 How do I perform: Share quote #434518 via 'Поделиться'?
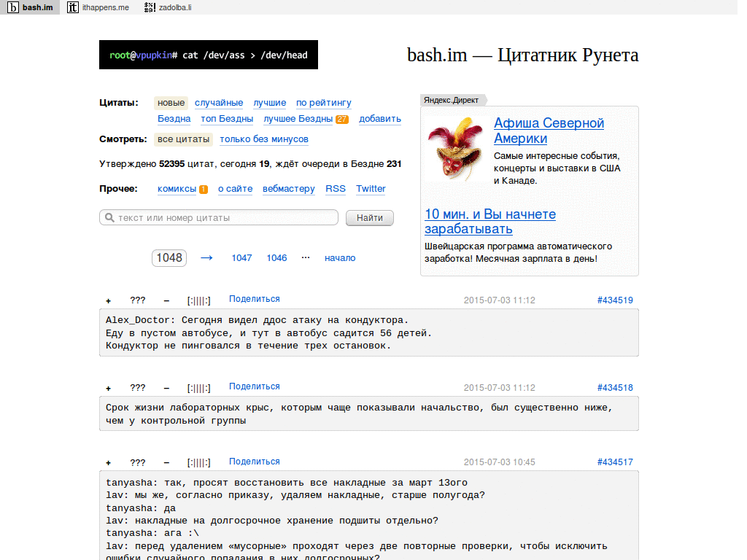tap(255, 386)
